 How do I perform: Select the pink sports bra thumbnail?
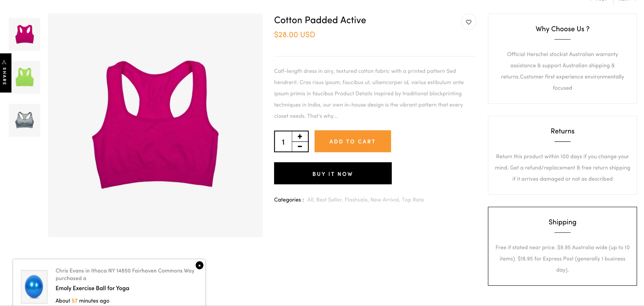24,35
